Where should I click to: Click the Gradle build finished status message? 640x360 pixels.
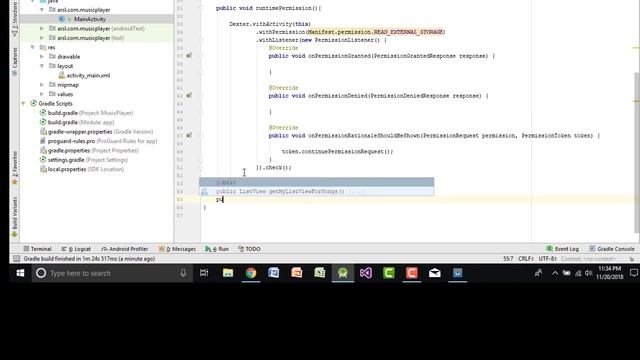pos(89,258)
